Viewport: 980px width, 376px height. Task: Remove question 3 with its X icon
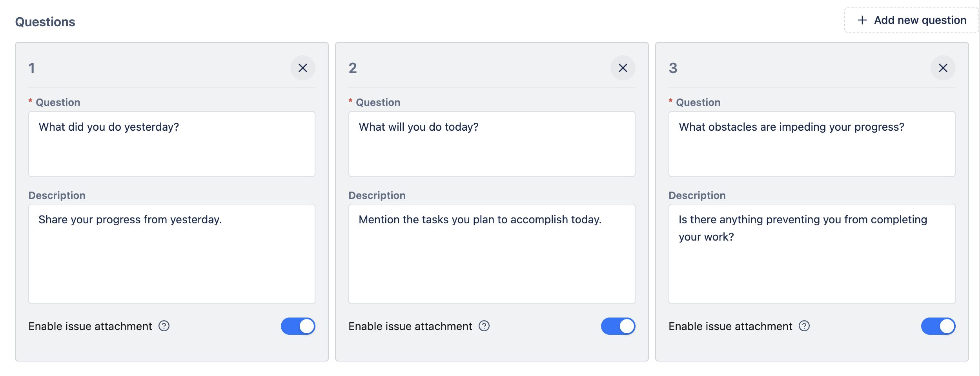[943, 68]
